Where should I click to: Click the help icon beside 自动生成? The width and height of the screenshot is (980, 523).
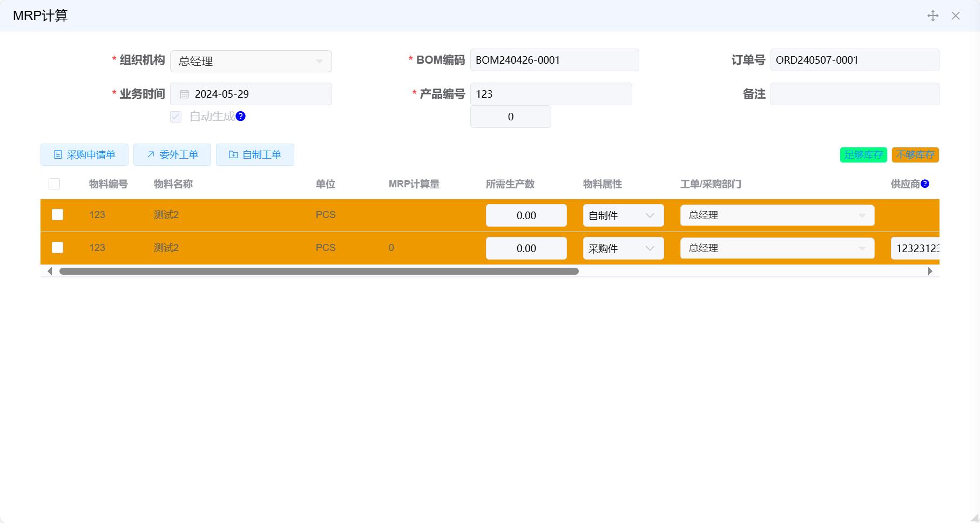pos(241,116)
